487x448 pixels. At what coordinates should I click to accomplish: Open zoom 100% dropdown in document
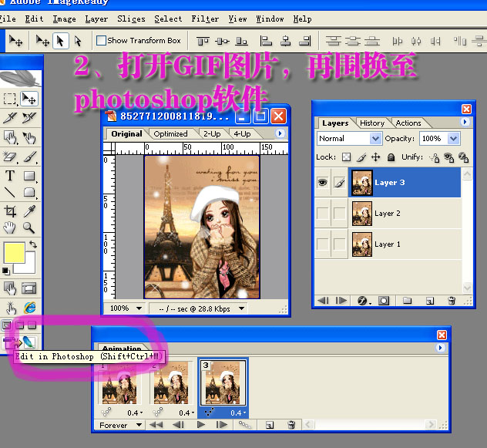coord(139,308)
